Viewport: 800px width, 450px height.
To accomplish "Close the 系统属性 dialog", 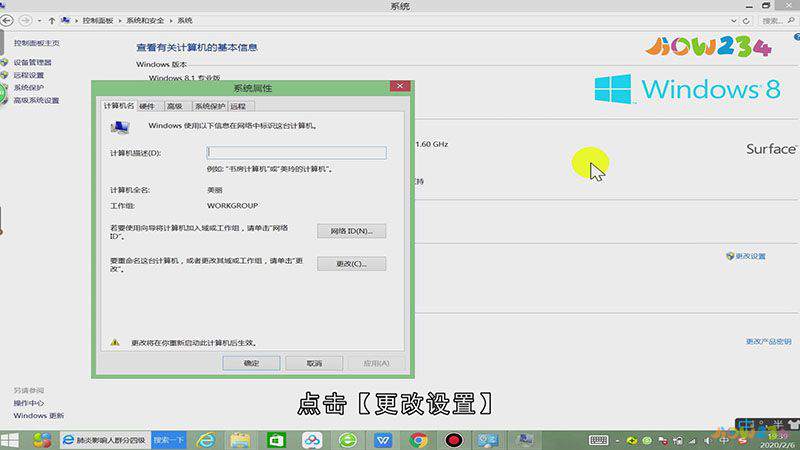I will tap(400, 86).
